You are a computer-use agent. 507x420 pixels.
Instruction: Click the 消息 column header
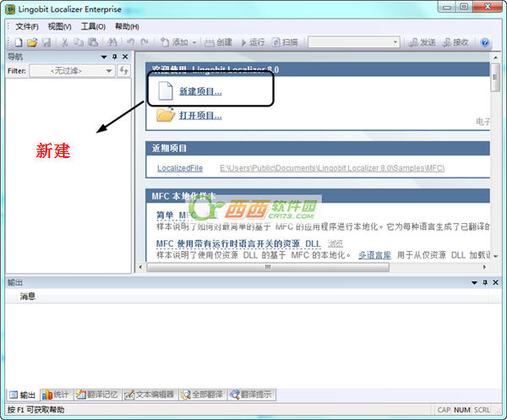point(28,296)
